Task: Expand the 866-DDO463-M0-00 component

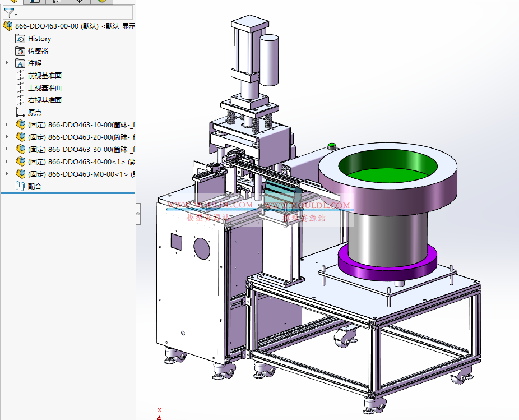Action: 7,174
